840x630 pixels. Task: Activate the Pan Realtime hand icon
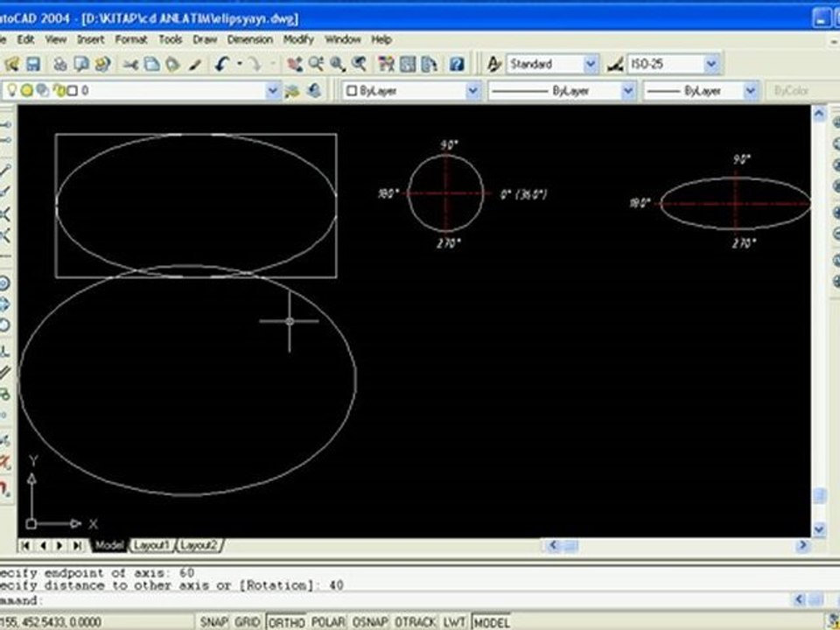click(x=294, y=64)
